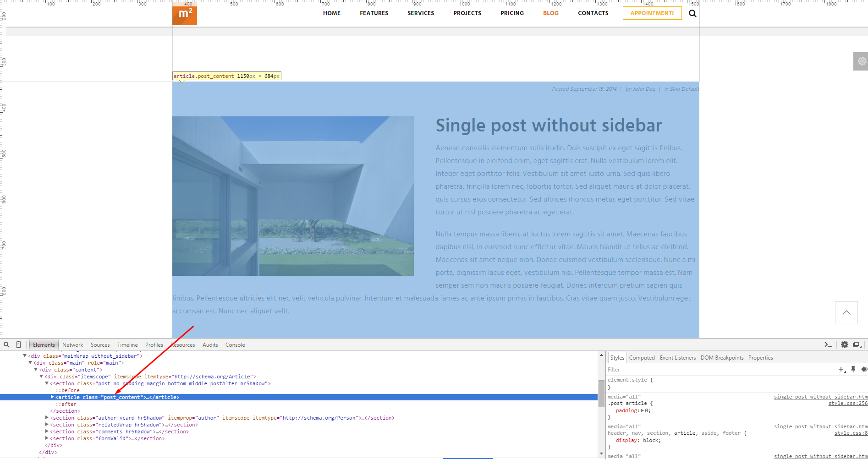Toggle device mode phone icon in DevTools
Image resolution: width=868 pixels, height=459 pixels.
(x=19, y=345)
